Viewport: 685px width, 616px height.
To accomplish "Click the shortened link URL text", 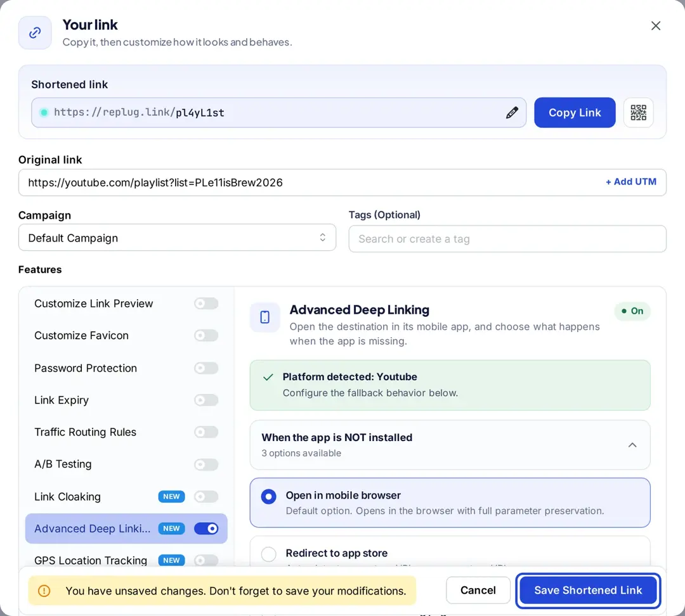I will pyautogui.click(x=140, y=113).
